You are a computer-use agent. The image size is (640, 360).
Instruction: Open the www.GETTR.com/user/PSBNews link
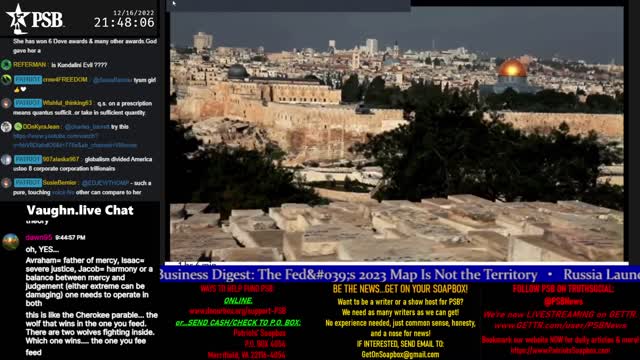tap(560, 325)
